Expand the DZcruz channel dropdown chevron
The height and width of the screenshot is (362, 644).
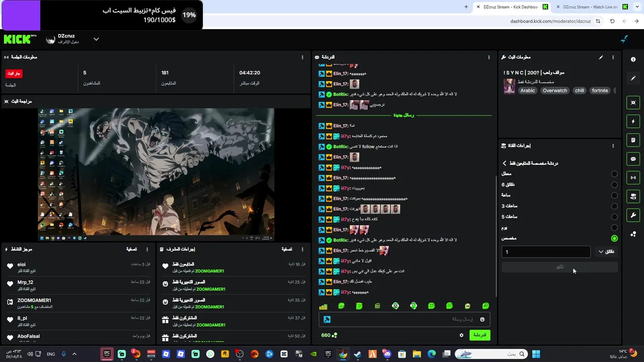pyautogui.click(x=96, y=39)
